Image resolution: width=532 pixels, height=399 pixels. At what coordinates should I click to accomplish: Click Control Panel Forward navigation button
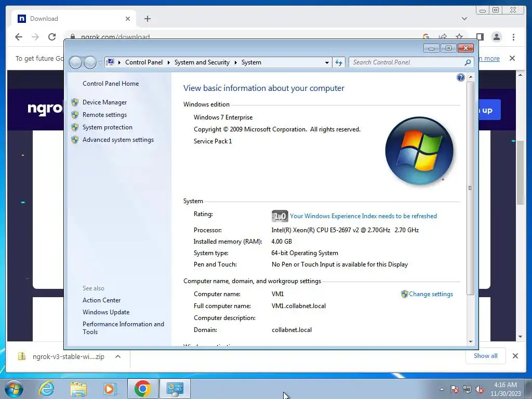90,62
